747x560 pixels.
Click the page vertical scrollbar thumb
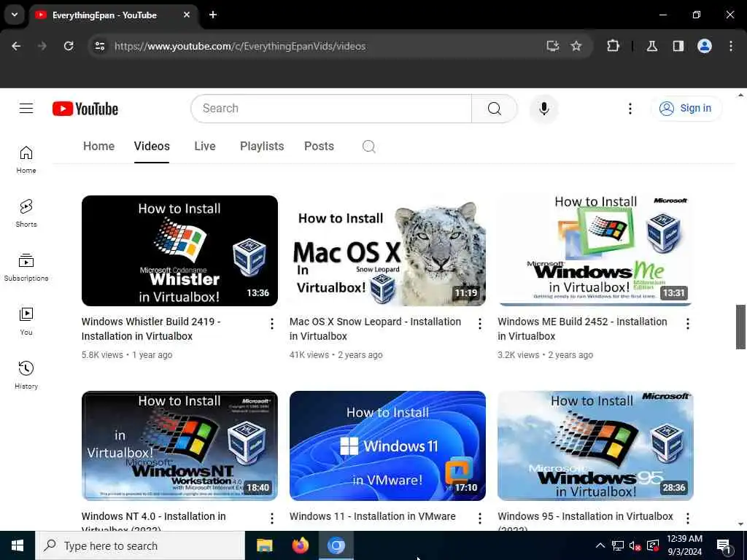coord(740,327)
